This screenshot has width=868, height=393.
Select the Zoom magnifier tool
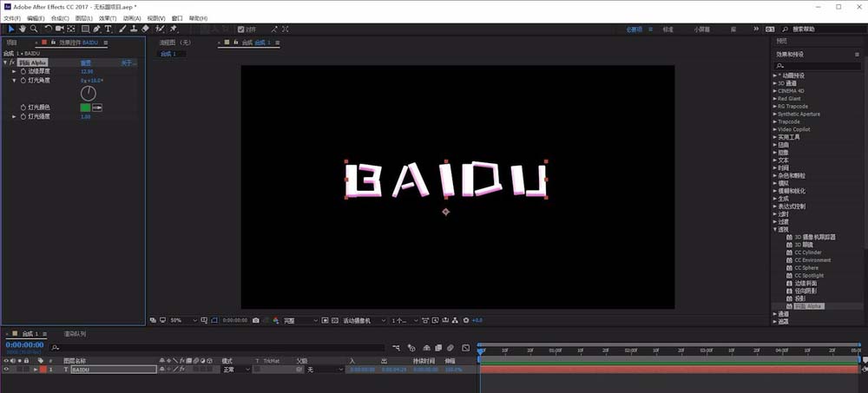(35, 29)
